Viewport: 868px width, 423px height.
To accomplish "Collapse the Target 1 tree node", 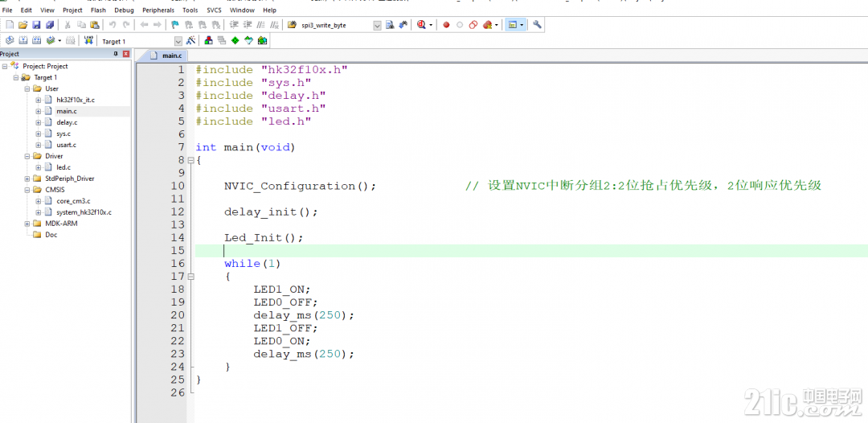I will pos(16,77).
